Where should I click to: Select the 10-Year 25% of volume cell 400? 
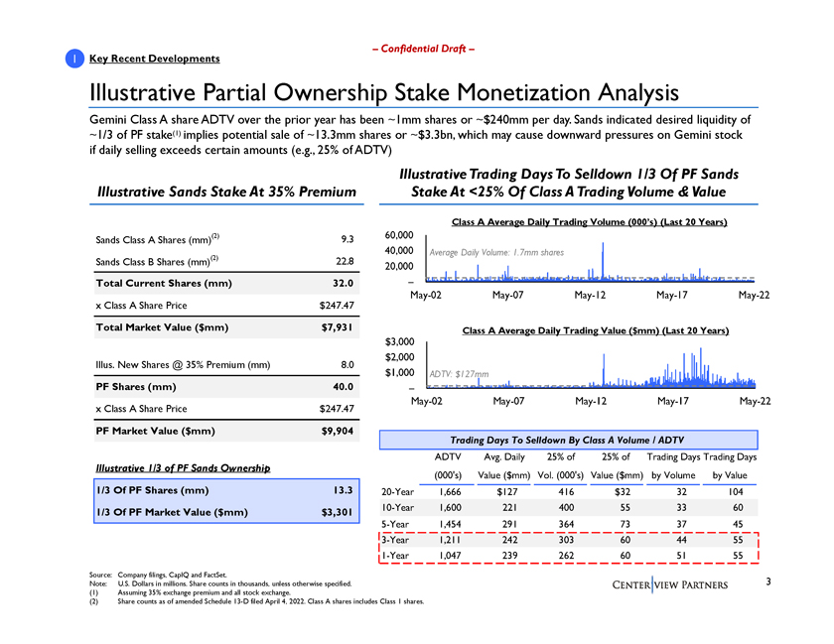point(566,507)
